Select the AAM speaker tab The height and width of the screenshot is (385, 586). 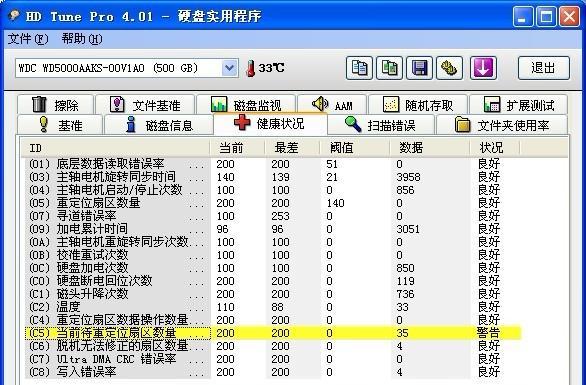click(x=332, y=105)
